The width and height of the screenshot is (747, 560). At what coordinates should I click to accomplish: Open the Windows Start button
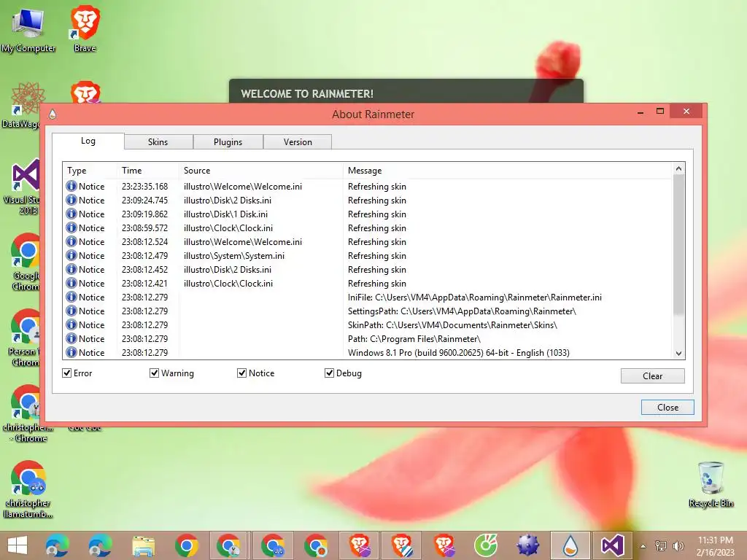tap(18, 545)
